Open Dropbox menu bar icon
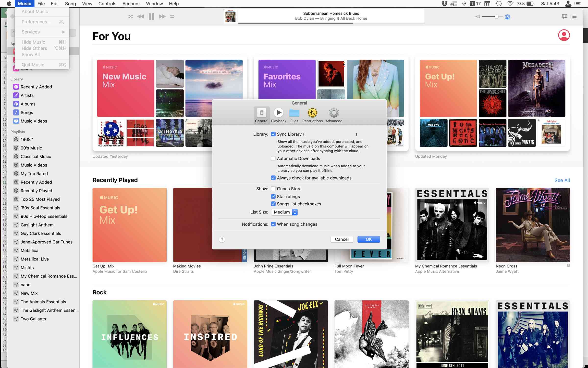Viewport: 588px width, 368px height. coord(445,4)
